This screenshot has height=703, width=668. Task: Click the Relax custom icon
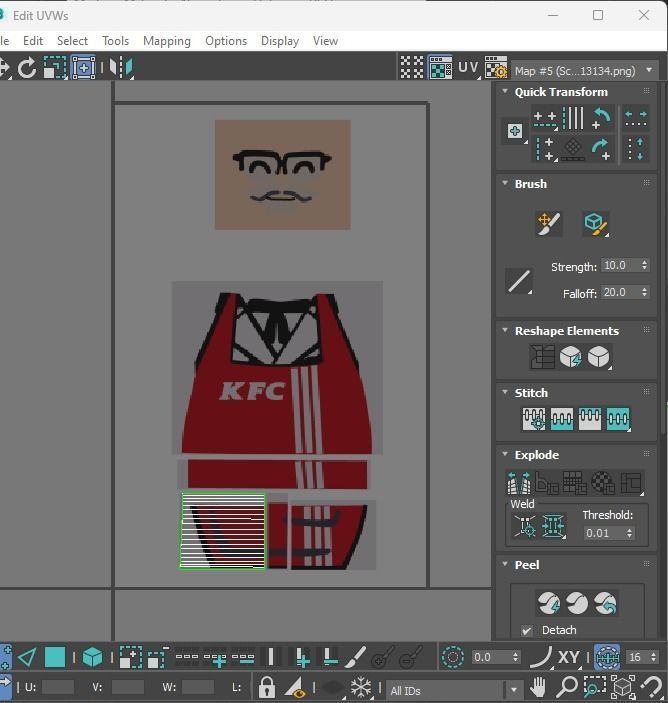(x=599, y=357)
